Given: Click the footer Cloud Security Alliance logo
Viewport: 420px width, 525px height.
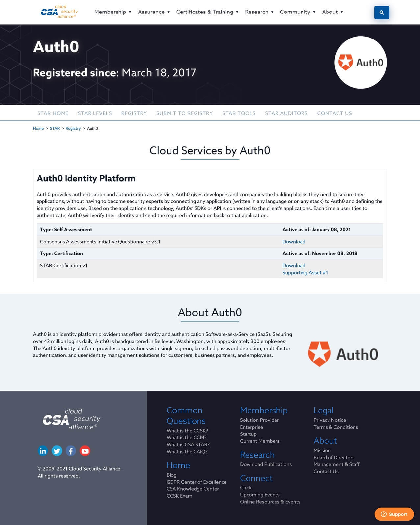Looking at the screenshot, I should (x=71, y=419).
